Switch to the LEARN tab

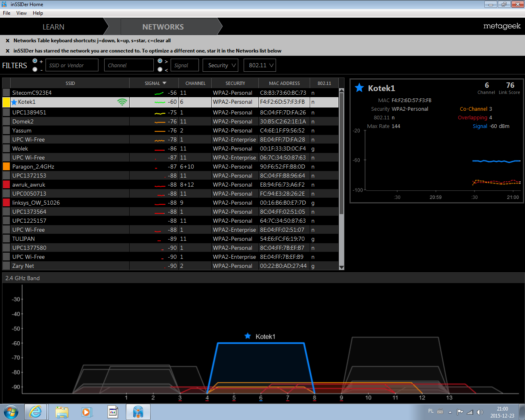(x=53, y=27)
